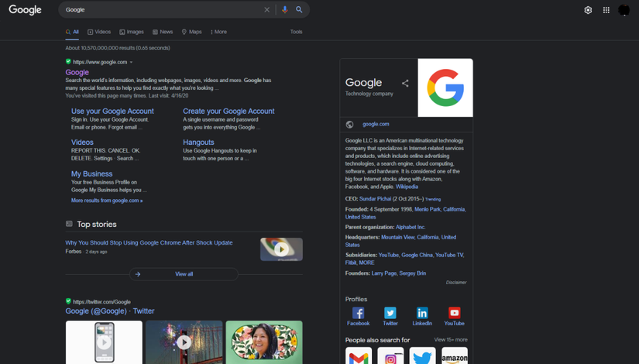Open Use your Google Account sitelink
639x364 pixels.
[112, 111]
